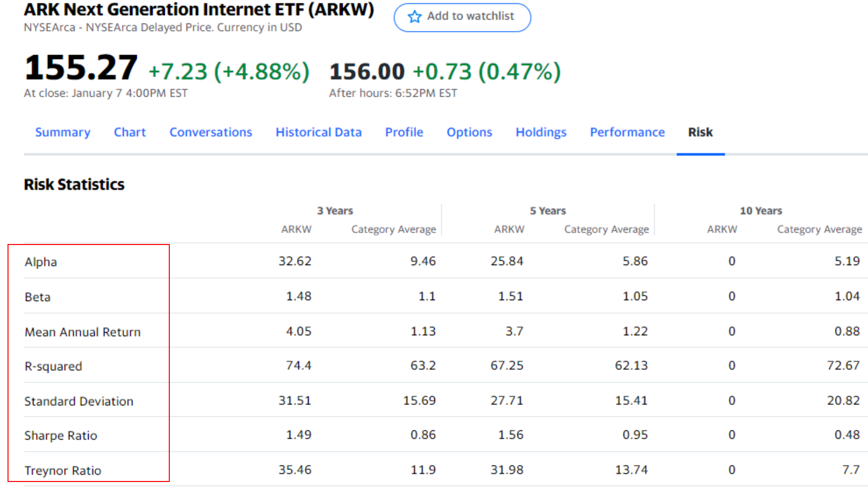Open the Performance tab
Image resolution: width=868 pixels, height=491 pixels.
point(627,132)
